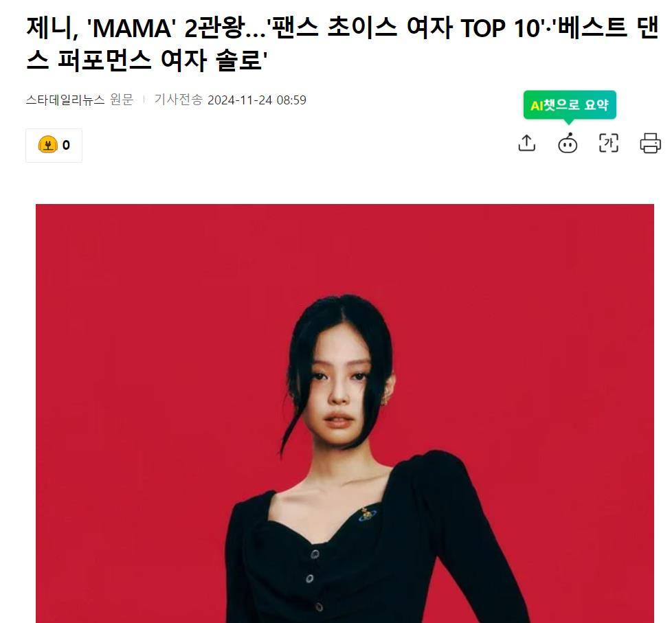Select the timestamp 2024-11-24 08:59
This screenshot has width=672, height=623.
click(257, 100)
